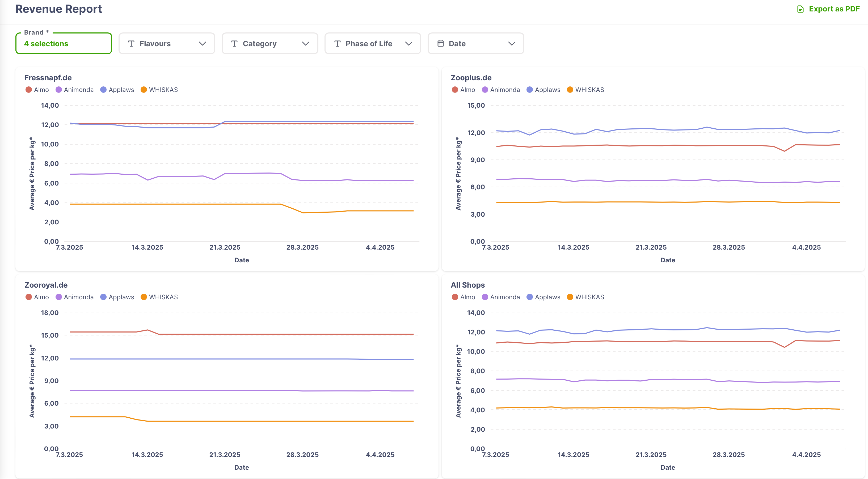Open the Date filter dropdown arrow

(512, 44)
